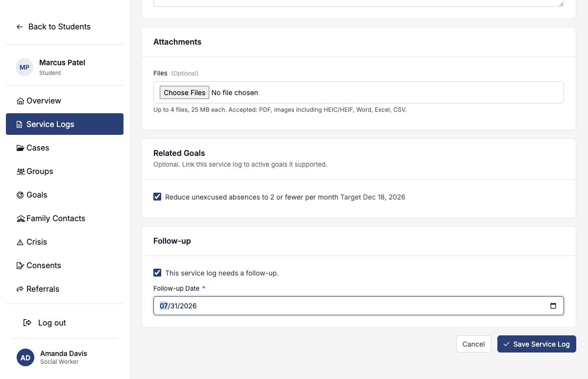Image resolution: width=588 pixels, height=379 pixels.
Task: Click the Referrals share arrow icon
Action: pyautogui.click(x=20, y=289)
